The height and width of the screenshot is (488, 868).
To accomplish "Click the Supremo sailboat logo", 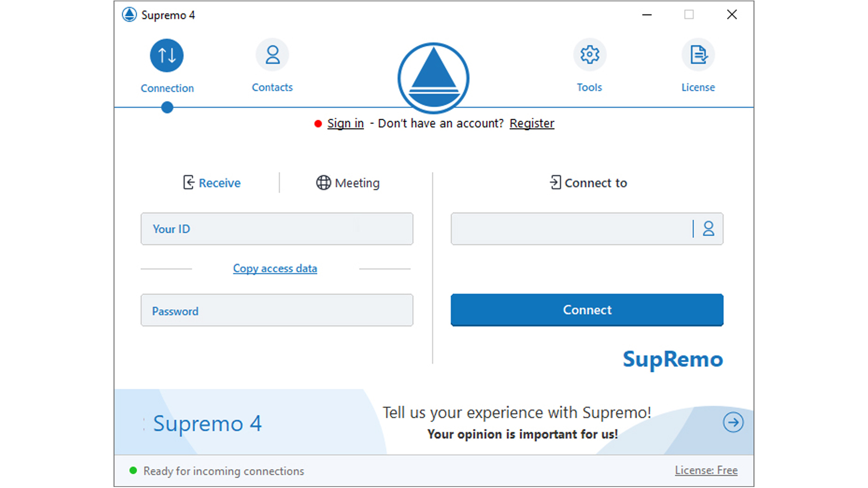I will (433, 78).
